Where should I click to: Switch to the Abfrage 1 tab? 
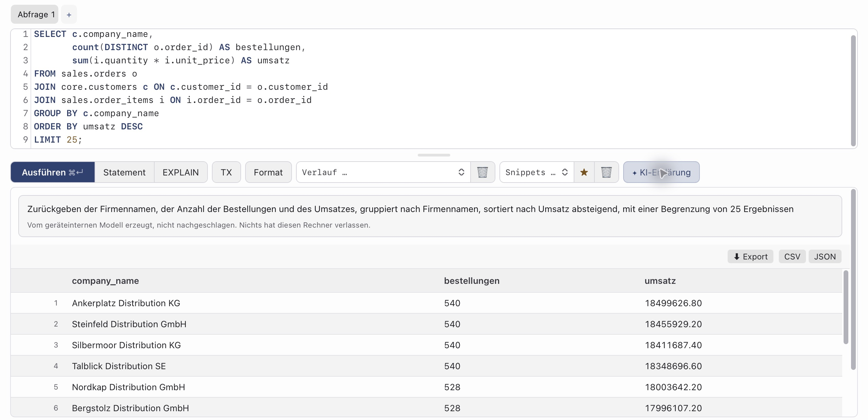point(35,15)
